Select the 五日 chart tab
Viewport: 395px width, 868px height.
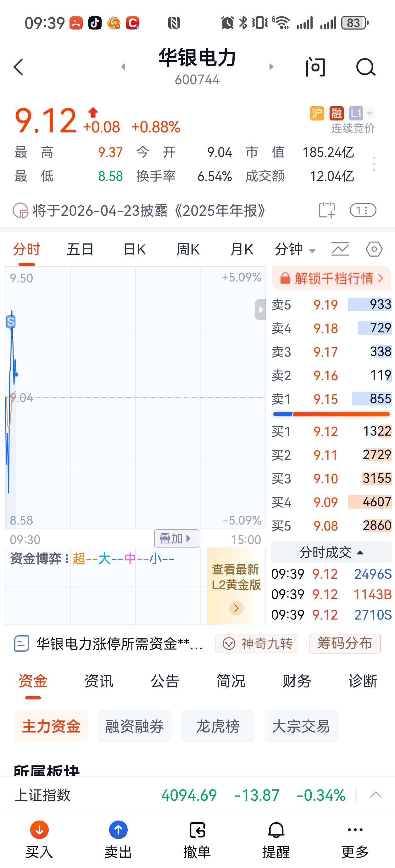pyautogui.click(x=80, y=249)
